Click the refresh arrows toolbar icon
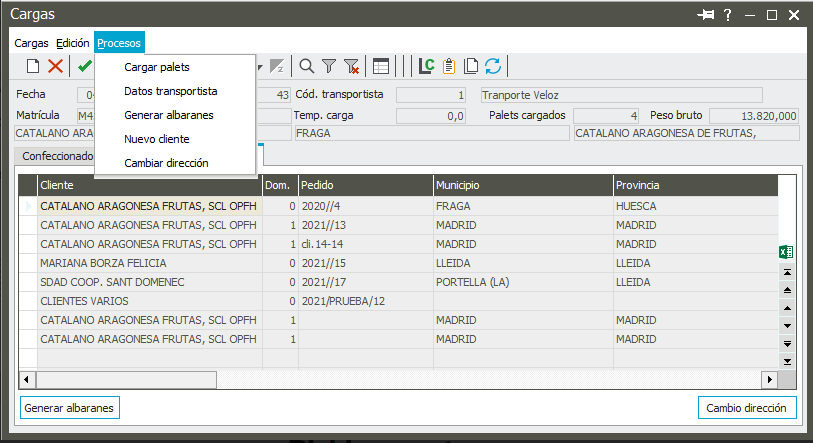 pos(493,67)
